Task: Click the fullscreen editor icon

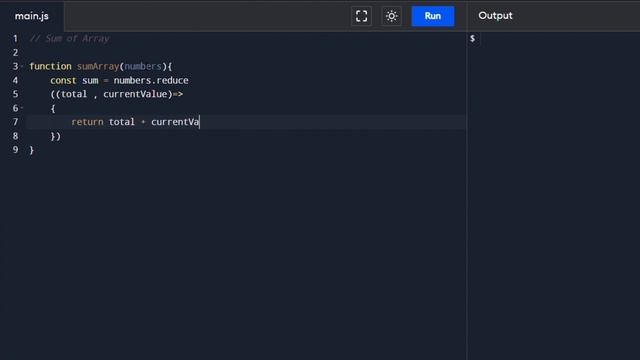Action: [361, 16]
